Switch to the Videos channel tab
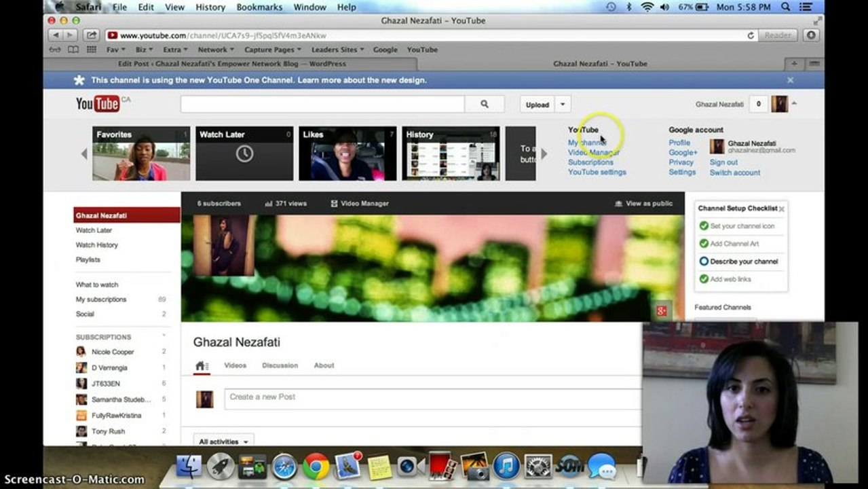The image size is (868, 489). pyautogui.click(x=235, y=365)
